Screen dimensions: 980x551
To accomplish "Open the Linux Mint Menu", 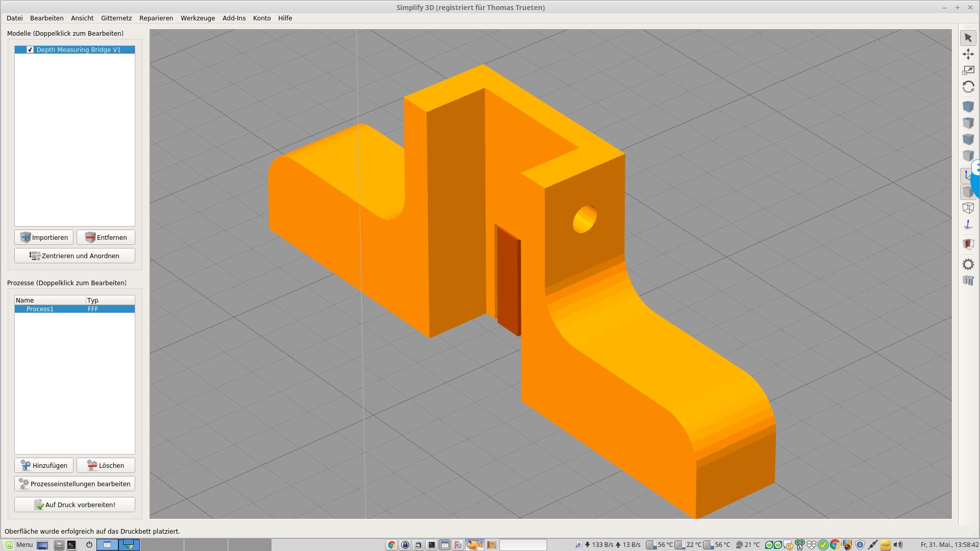I will pos(19,545).
